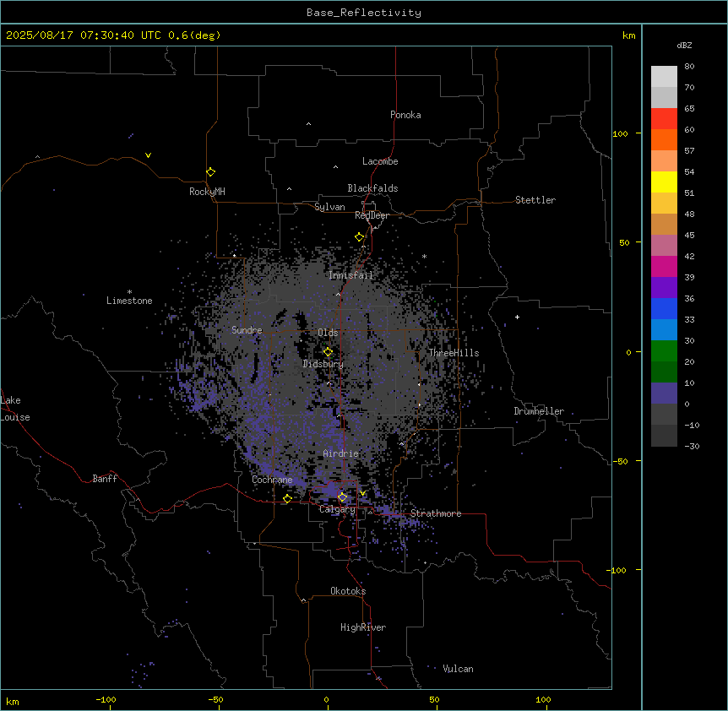Click the km unit label at top right

tap(628, 35)
